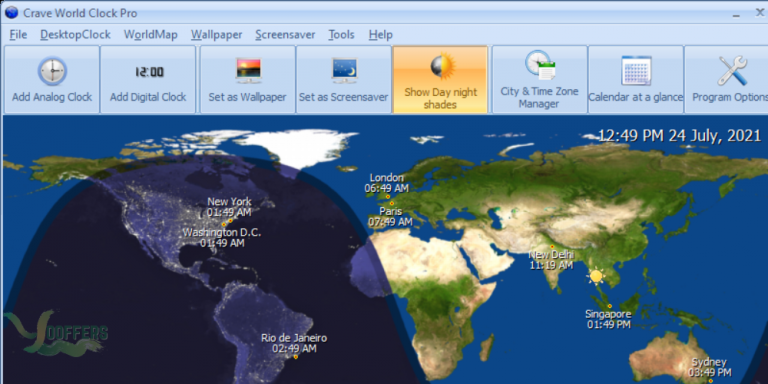Toggle Show Day night shades

click(x=440, y=80)
